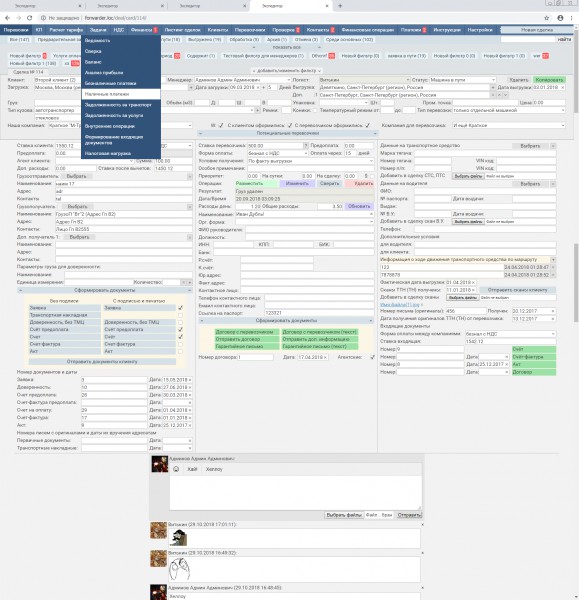Click the Обновить expenses button
The width and height of the screenshot is (579, 600).
pyautogui.click(x=359, y=207)
